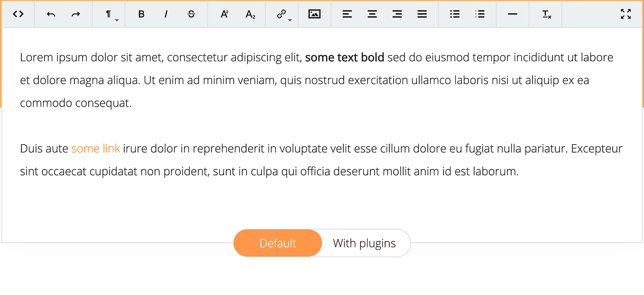This screenshot has height=295, width=644.
Task: Center align the text
Action: tap(372, 14)
